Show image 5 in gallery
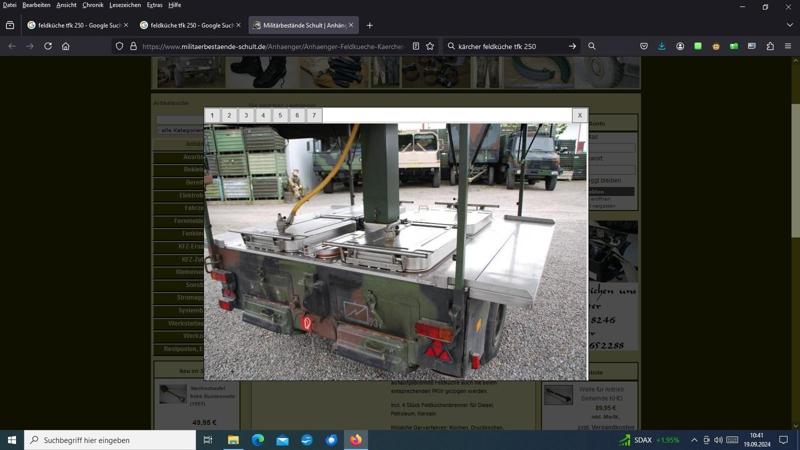This screenshot has height=450, width=800. (x=280, y=115)
